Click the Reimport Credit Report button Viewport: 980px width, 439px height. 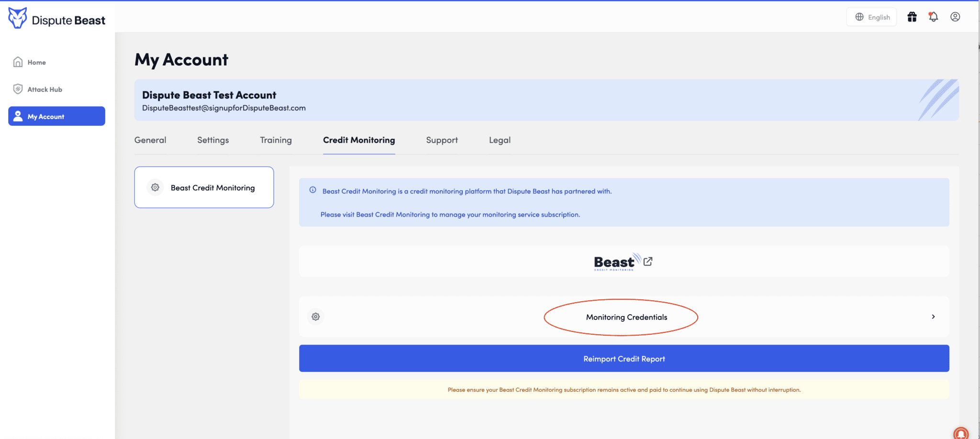[624, 358]
